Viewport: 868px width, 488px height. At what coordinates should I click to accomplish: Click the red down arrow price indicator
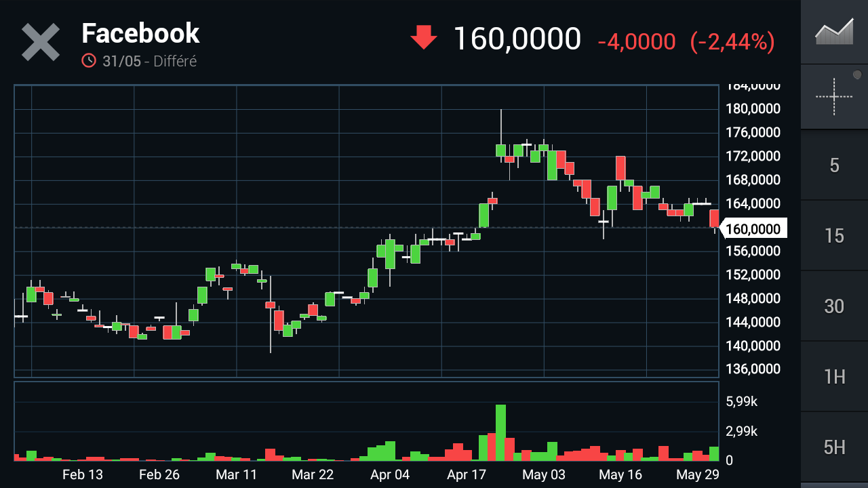coord(424,38)
